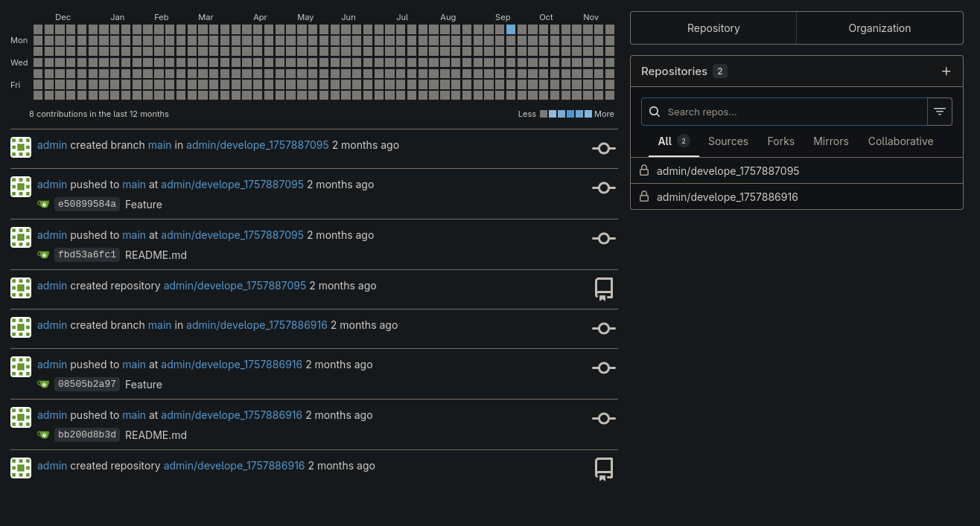980x526 pixels.
Task: Show the Forks tab
Action: 780,141
